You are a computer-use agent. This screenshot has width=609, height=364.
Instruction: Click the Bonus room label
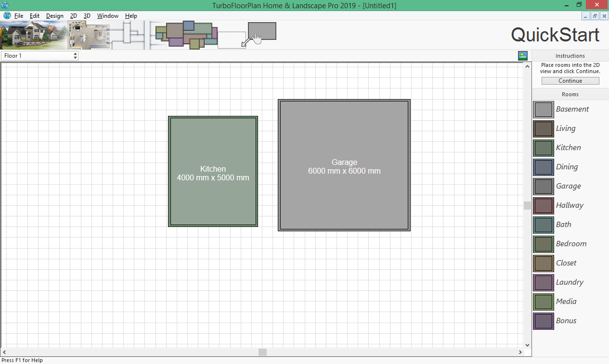click(x=566, y=321)
